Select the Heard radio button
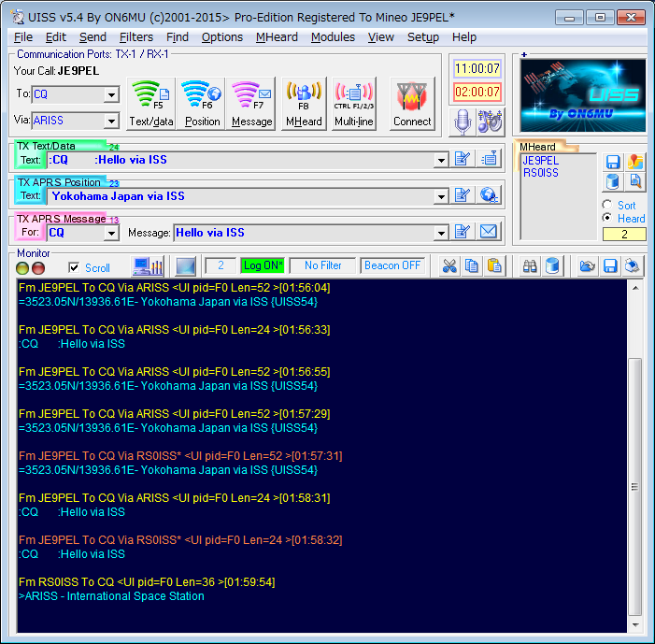Viewport: 655px width, 644px height. point(607,218)
